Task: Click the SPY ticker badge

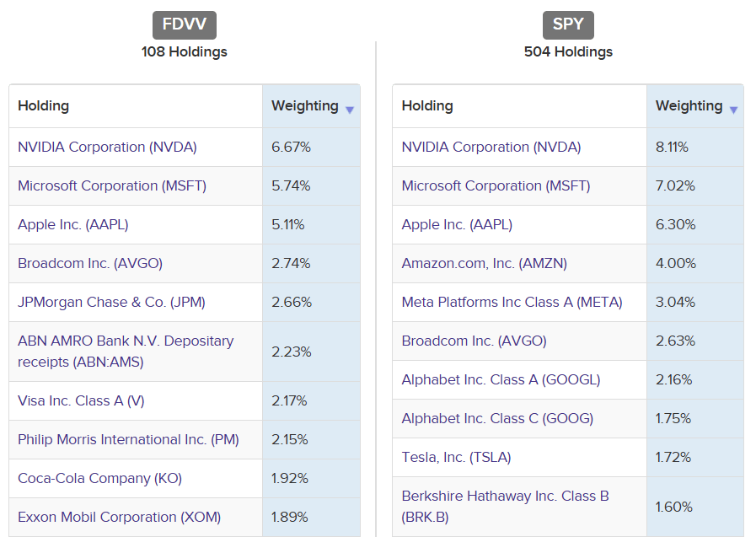Action: (568, 24)
